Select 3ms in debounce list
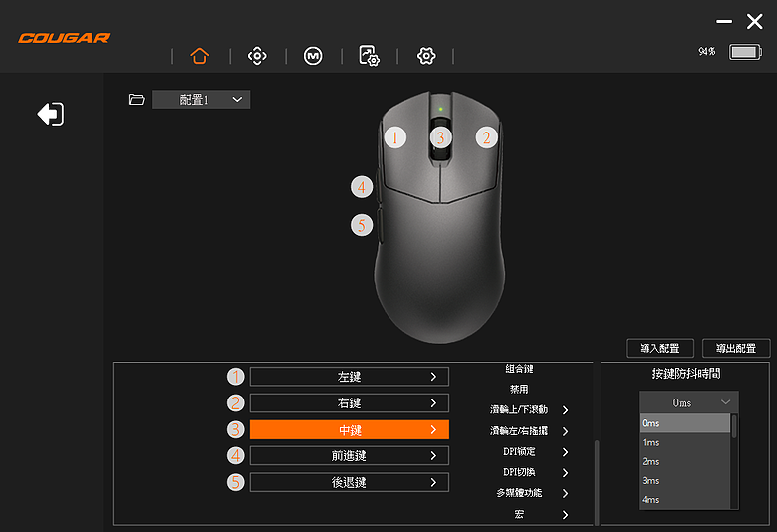Viewport: 777px width, 532px height. [x=684, y=481]
